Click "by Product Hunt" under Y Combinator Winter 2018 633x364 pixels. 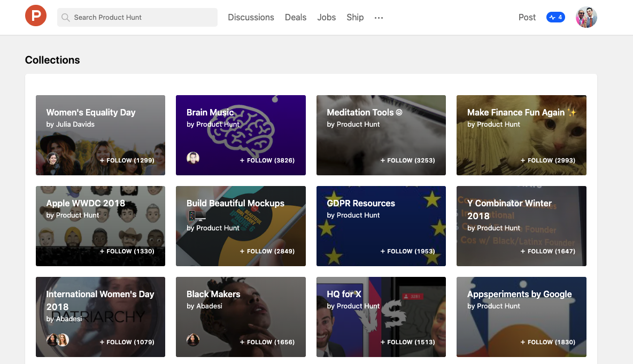click(x=493, y=228)
